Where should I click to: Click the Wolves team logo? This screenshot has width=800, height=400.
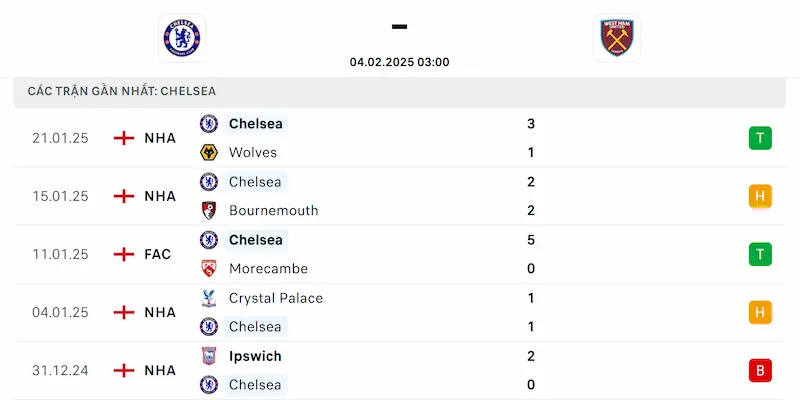209,153
